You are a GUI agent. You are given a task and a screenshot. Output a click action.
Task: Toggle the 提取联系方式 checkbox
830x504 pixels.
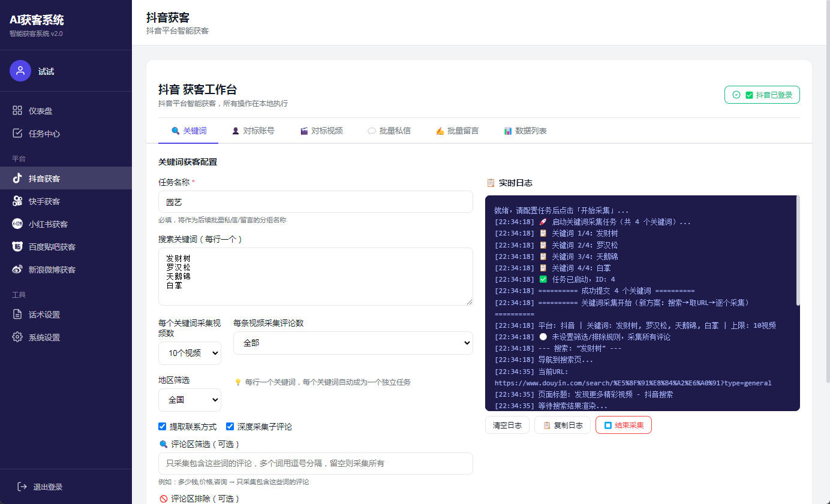tap(162, 427)
